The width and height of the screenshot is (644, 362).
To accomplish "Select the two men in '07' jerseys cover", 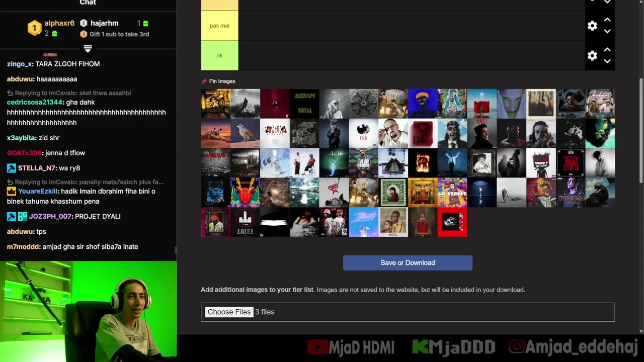I will coord(334,222).
